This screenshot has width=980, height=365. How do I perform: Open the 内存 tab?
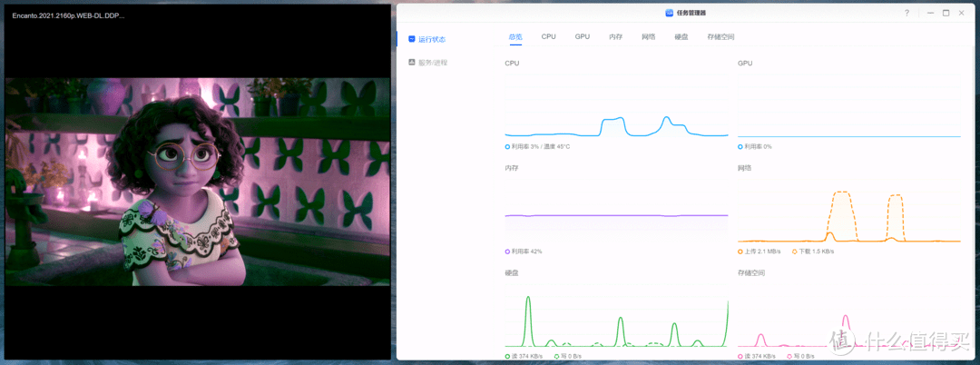[616, 37]
